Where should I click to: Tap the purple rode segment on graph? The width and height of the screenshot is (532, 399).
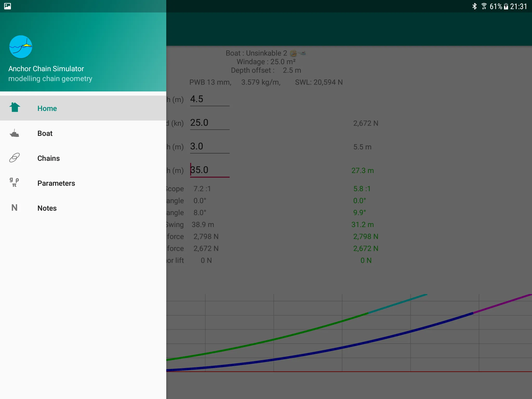pos(503,303)
